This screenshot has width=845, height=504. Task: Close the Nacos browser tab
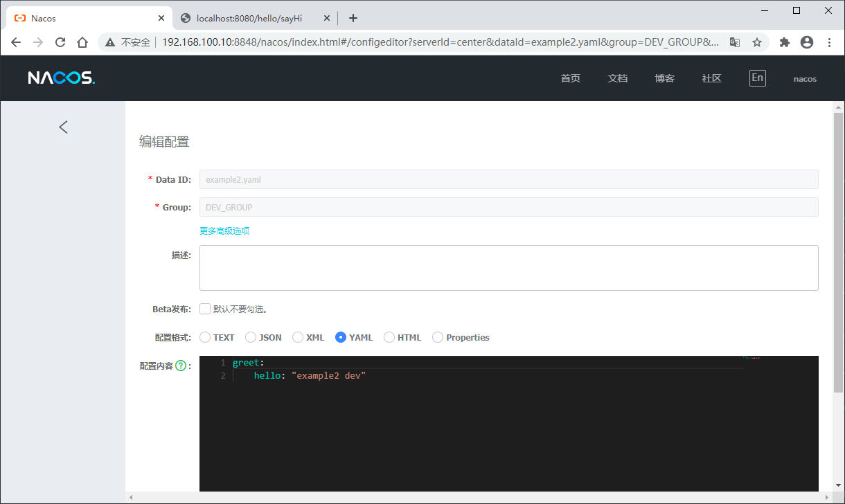pos(161,18)
